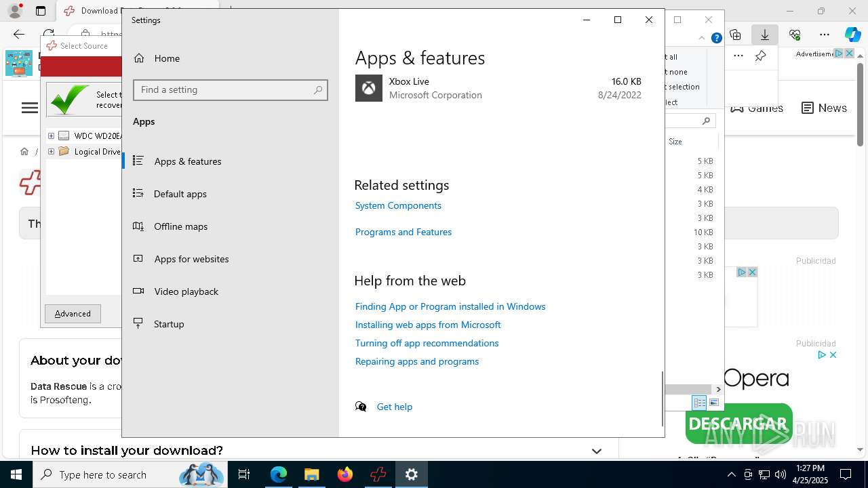Open Programs and Features link
The height and width of the screenshot is (488, 868).
click(x=403, y=232)
